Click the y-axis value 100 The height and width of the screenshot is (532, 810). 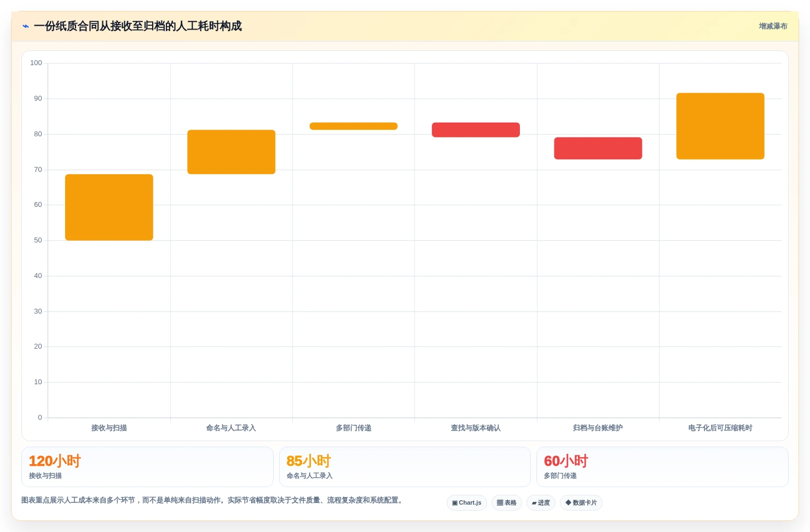click(36, 63)
